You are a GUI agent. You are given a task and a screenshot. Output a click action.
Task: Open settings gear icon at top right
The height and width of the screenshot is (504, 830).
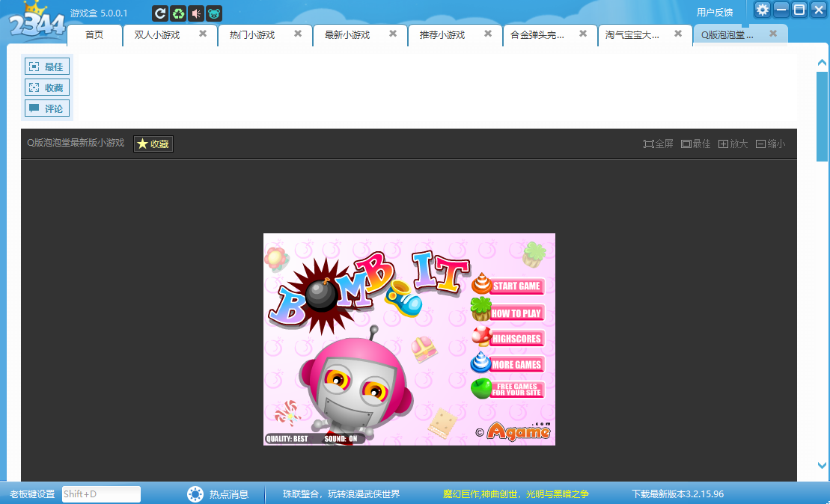click(762, 10)
